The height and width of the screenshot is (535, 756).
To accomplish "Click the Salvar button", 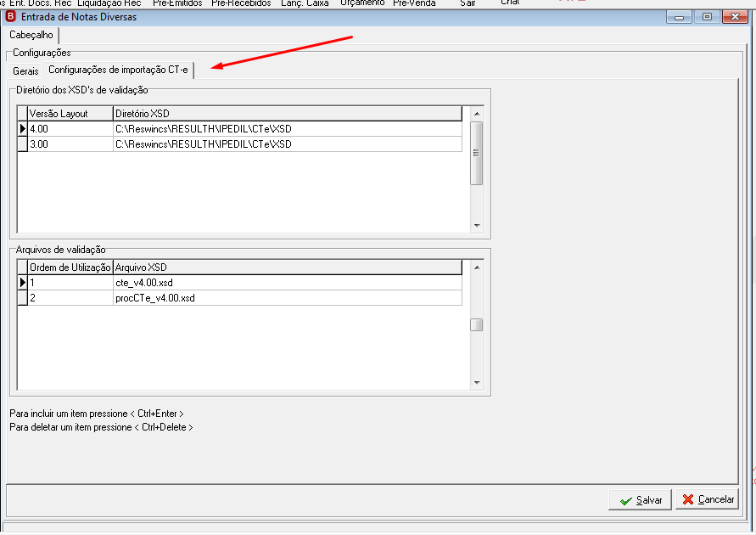I will pyautogui.click(x=640, y=500).
